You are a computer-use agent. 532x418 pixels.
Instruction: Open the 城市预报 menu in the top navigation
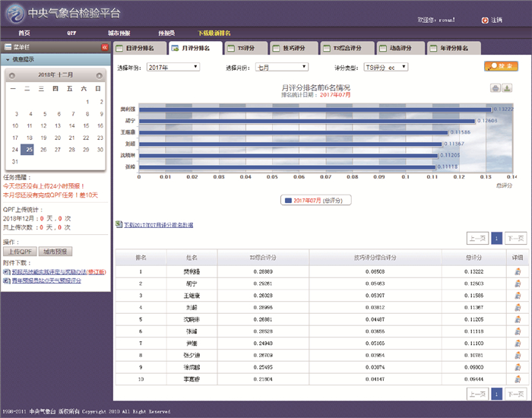click(119, 33)
